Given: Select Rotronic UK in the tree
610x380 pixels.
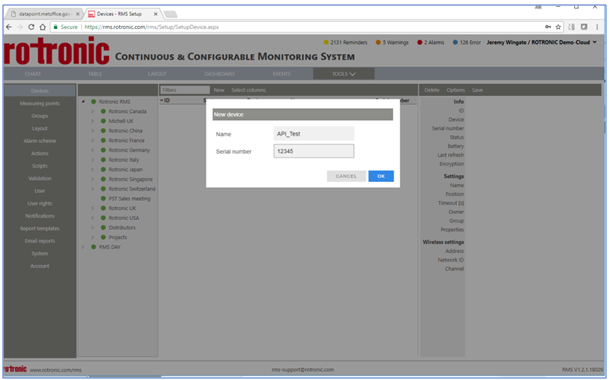Looking at the screenshot, I should (122, 208).
